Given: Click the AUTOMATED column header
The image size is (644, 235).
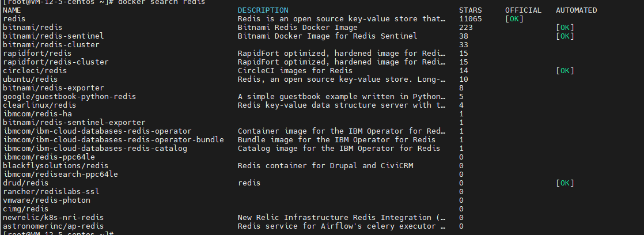Looking at the screenshot, I should (x=576, y=10).
